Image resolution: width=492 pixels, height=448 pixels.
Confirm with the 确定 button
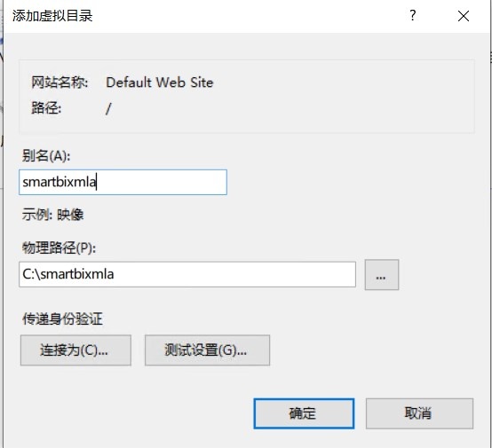click(x=304, y=413)
